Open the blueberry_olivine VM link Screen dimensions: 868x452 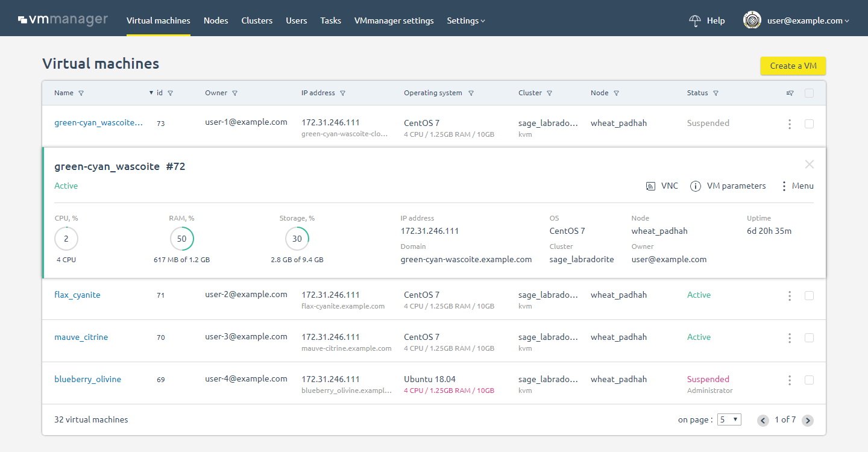pos(87,379)
